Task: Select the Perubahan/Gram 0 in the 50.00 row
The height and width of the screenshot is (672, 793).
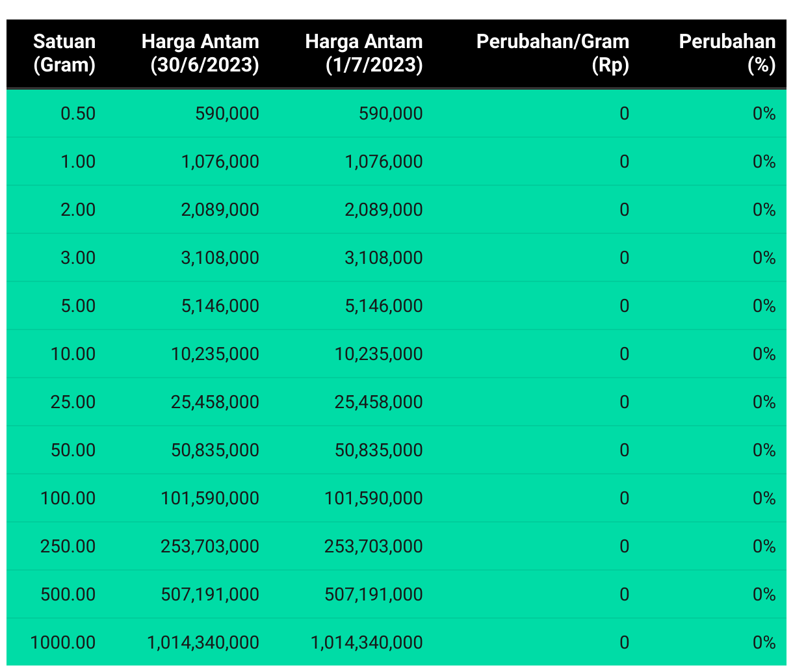Action: coord(625,450)
